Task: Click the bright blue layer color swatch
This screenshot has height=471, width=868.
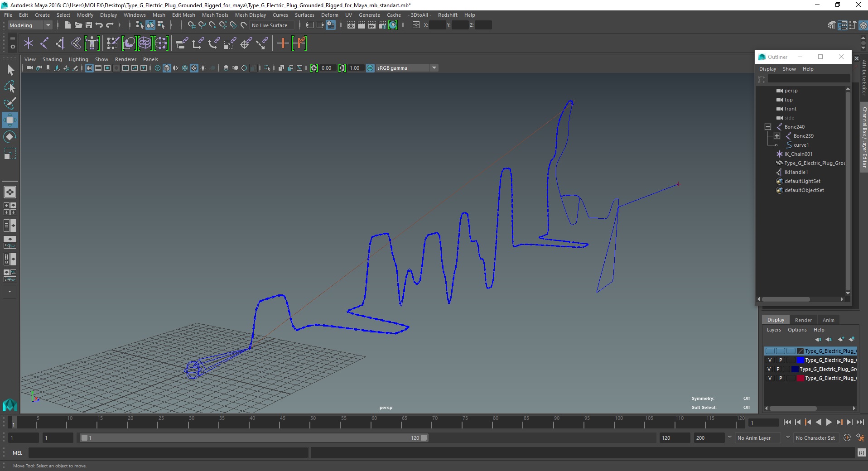Action: click(800, 360)
